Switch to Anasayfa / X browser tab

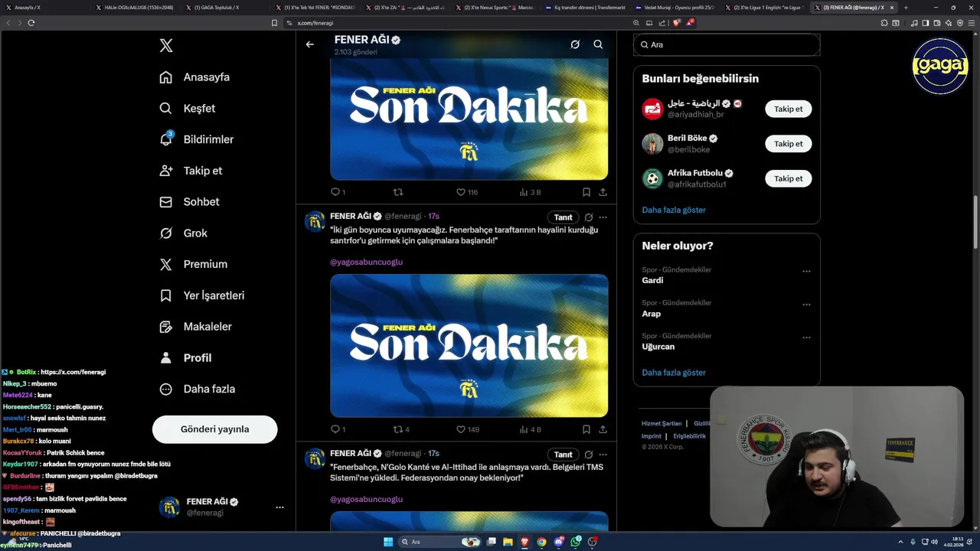click(46, 8)
